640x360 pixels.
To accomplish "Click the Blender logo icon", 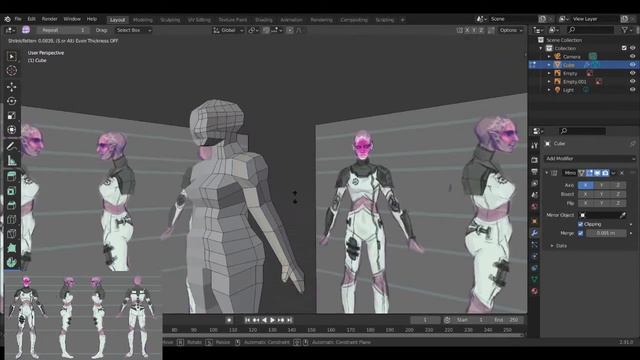I will click(7, 19).
